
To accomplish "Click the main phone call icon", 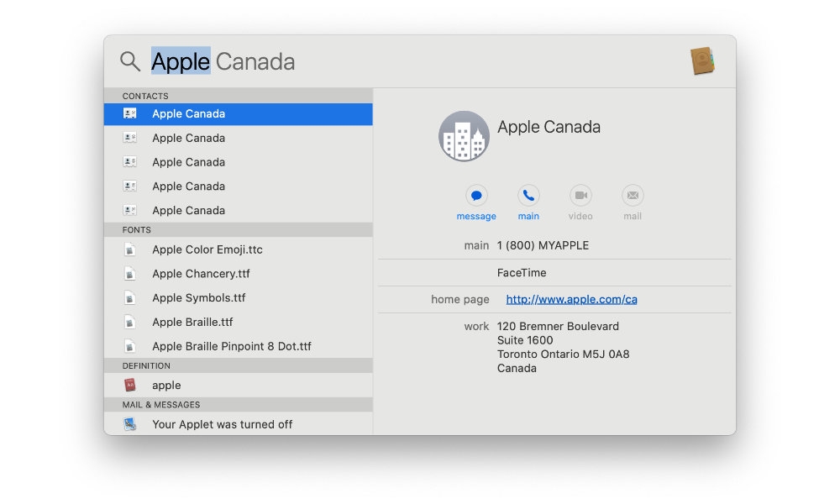I will tap(528, 195).
